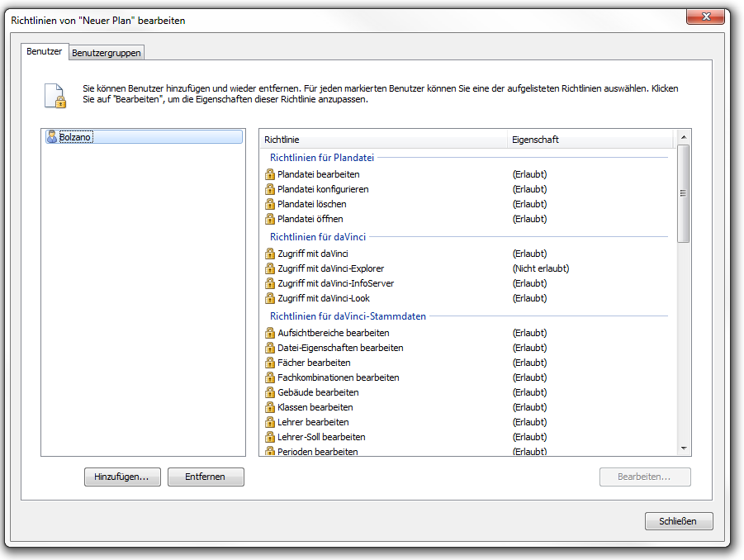Click the Eigenschaft column header

click(x=590, y=140)
